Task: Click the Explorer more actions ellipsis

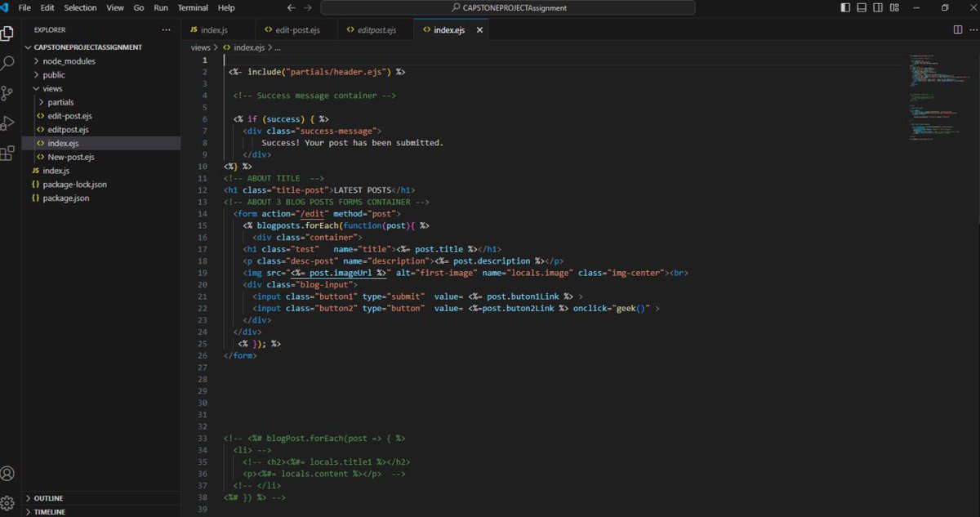Action: pyautogui.click(x=167, y=29)
